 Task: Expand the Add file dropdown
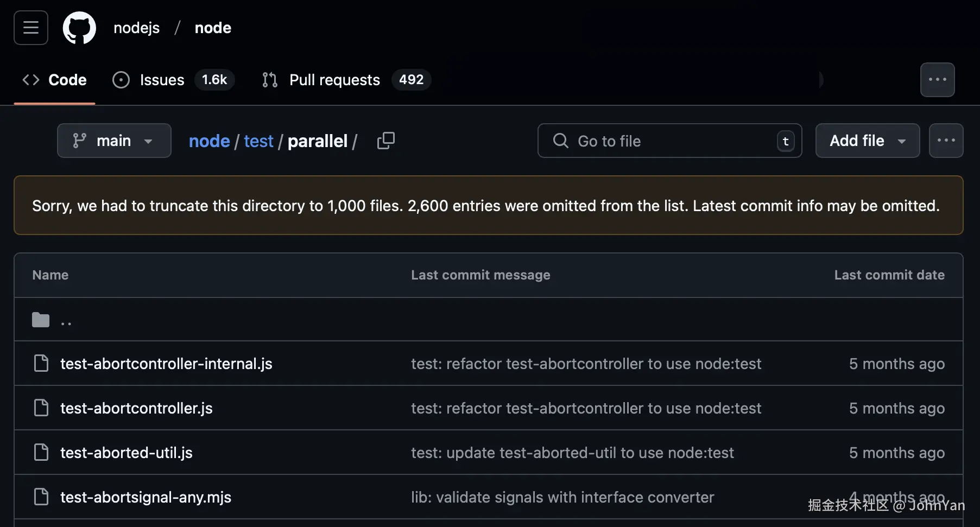click(867, 141)
